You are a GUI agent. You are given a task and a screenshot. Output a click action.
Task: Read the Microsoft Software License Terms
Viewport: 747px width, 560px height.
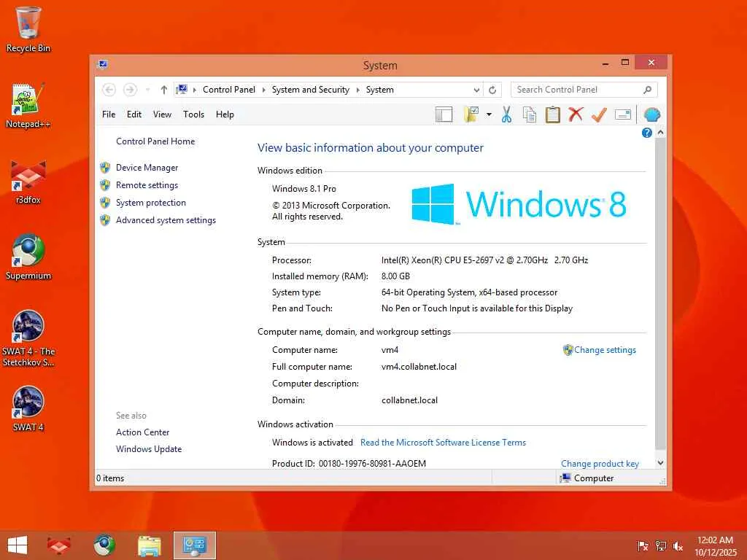click(x=443, y=443)
